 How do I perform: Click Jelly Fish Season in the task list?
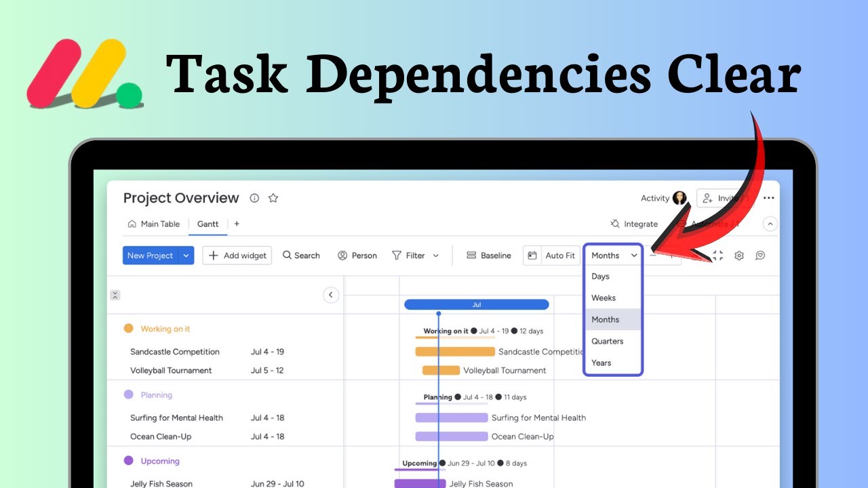click(161, 483)
